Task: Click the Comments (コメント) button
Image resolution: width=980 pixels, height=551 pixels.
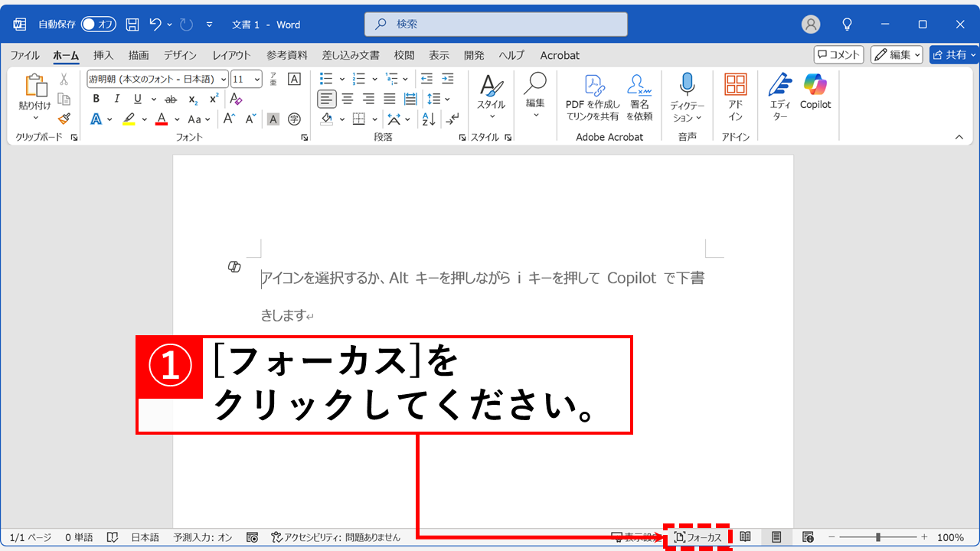Action: pos(838,54)
